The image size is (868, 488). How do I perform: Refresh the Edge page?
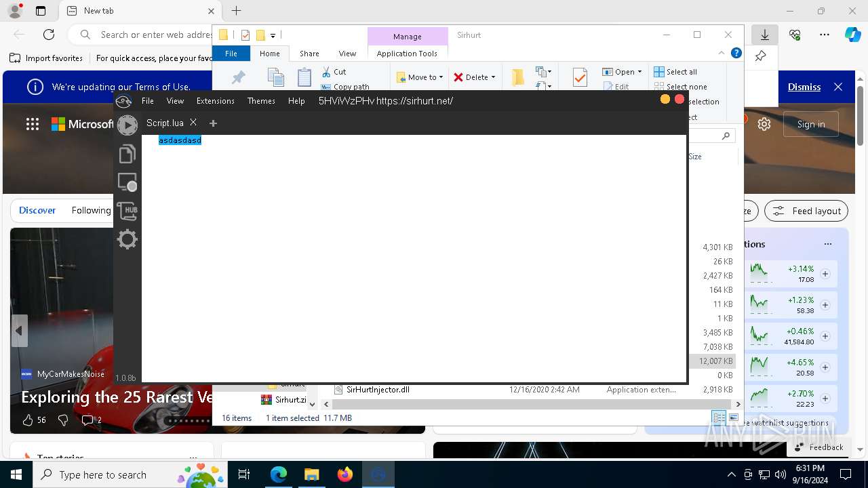pos(49,35)
